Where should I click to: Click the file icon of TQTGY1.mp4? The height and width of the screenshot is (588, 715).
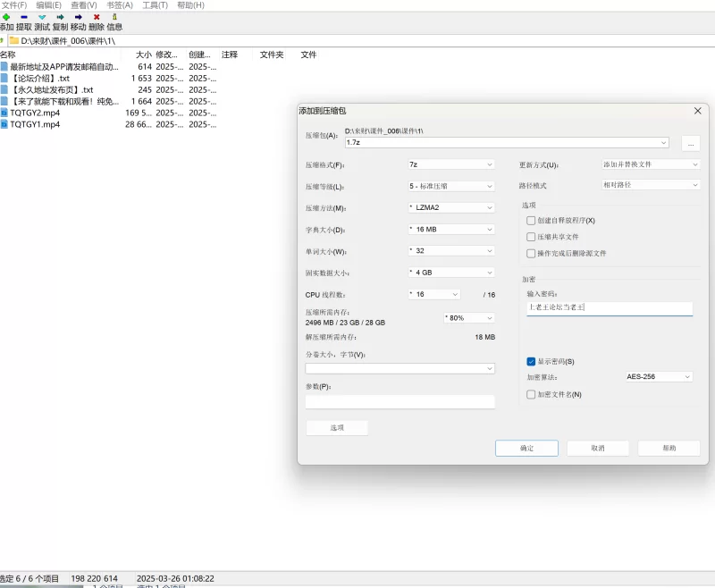pyautogui.click(x=4, y=124)
